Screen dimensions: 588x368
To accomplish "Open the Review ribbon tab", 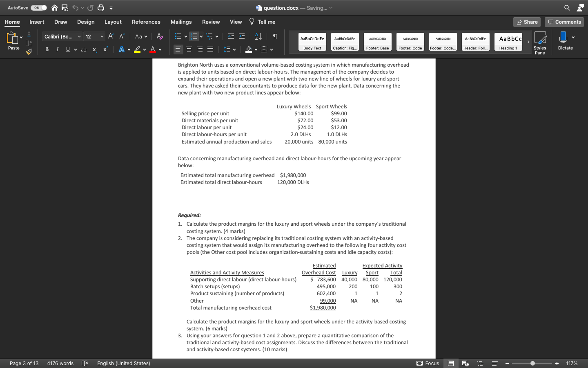I will tap(211, 22).
